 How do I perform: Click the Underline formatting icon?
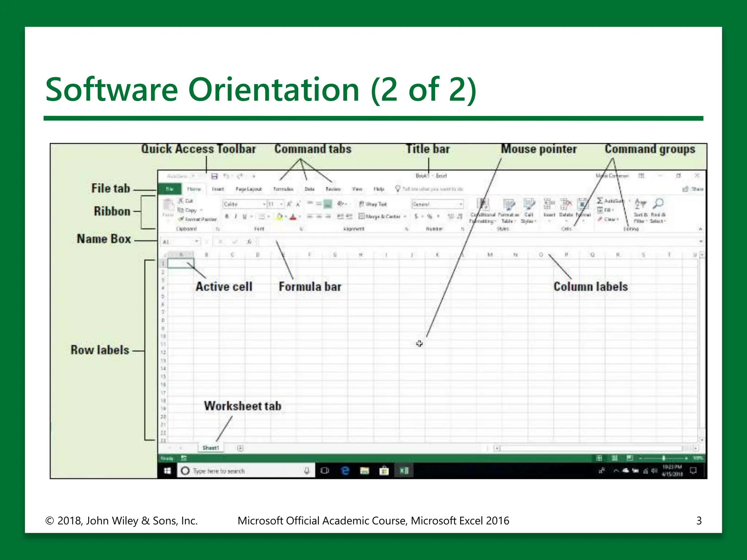pos(244,216)
